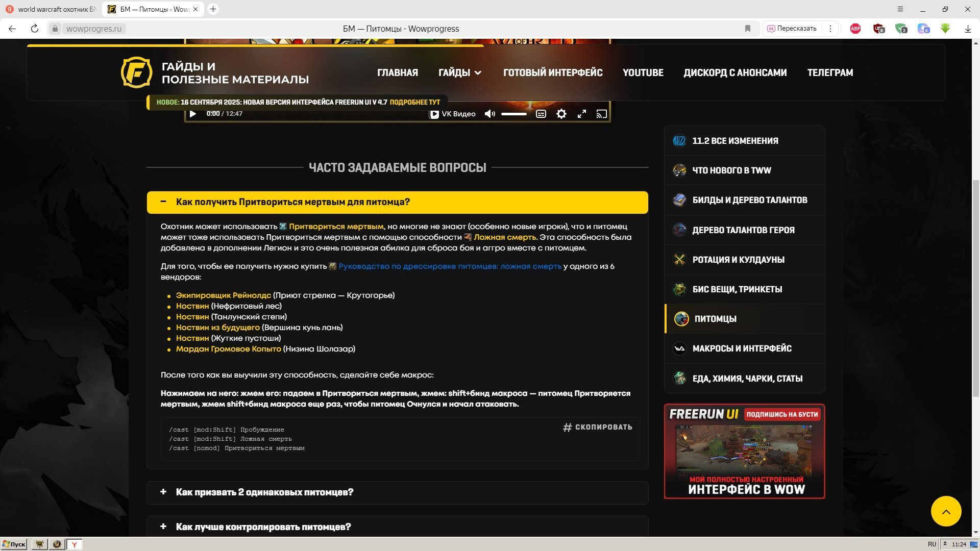
Task: Open VK Видео logo link
Action: [x=452, y=114]
